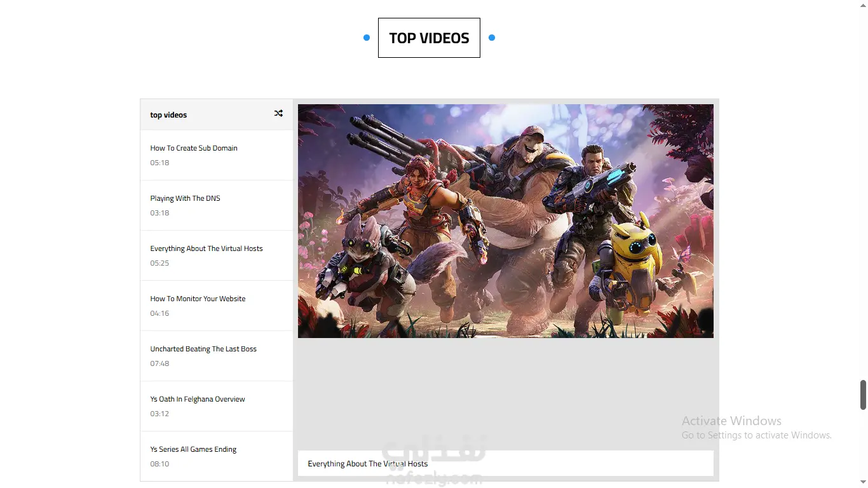868x488 pixels.
Task: Click the 05:18 duration under Sub Domain
Action: click(x=159, y=163)
